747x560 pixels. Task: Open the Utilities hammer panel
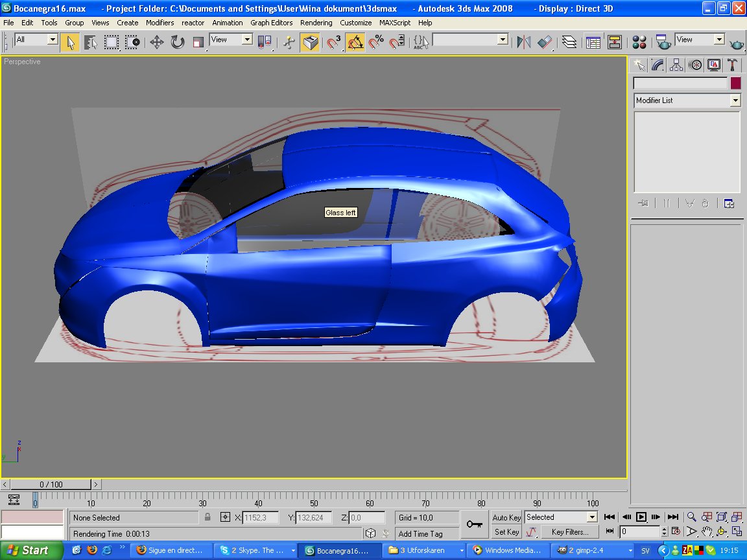click(732, 65)
